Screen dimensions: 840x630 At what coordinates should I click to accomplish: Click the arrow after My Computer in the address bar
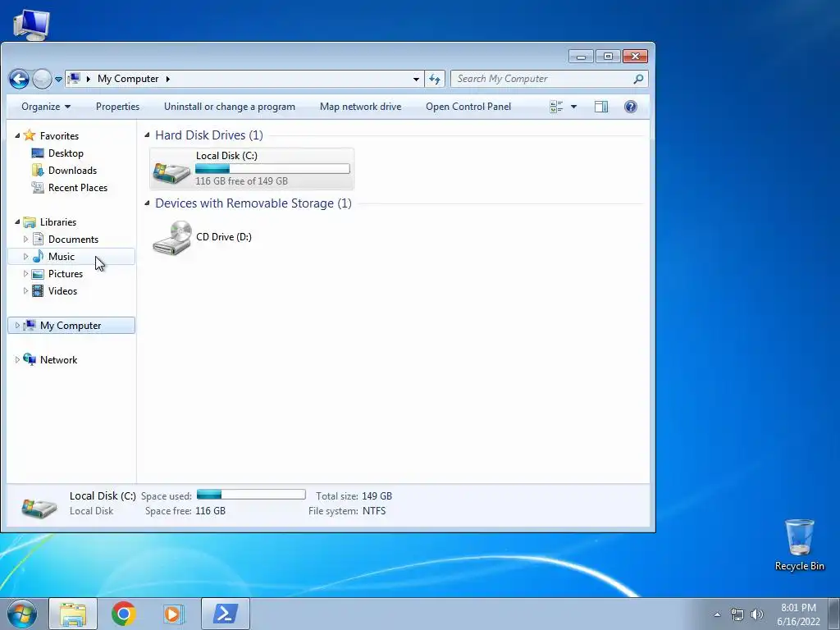(x=167, y=79)
